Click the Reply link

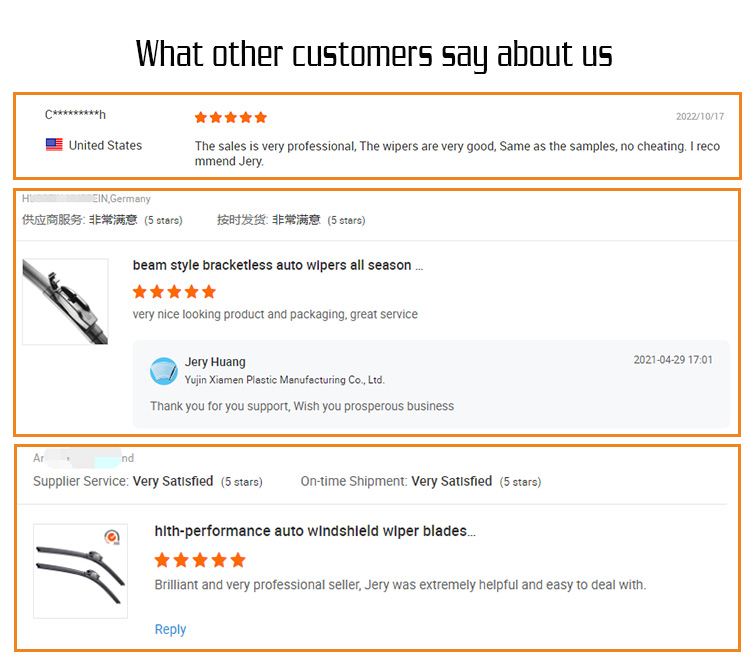coord(170,629)
